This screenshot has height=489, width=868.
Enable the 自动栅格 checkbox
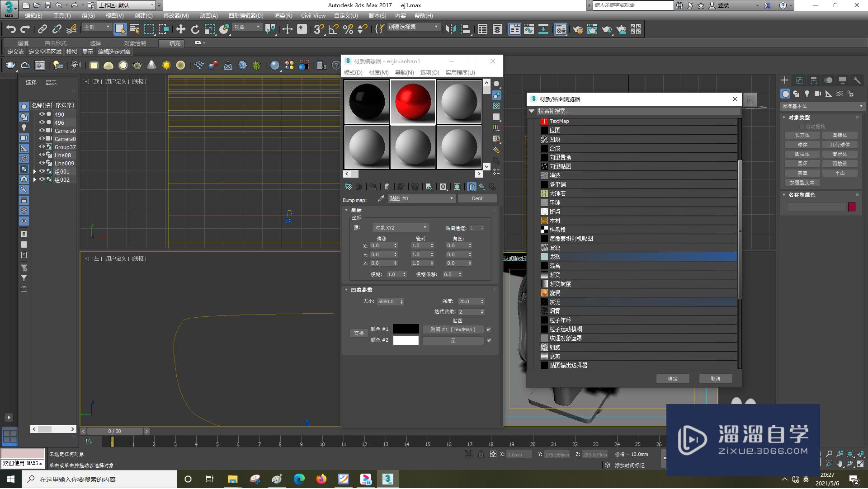[x=802, y=127]
